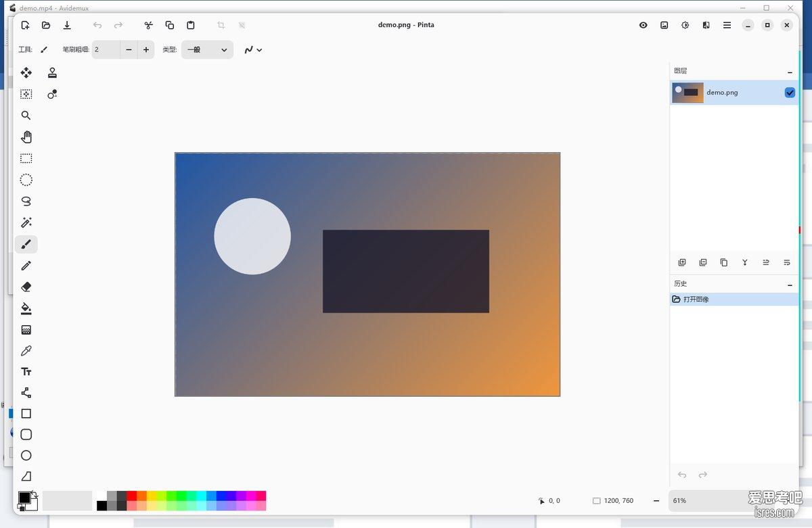
Task: Select the Move Selected tool
Action: (x=26, y=73)
